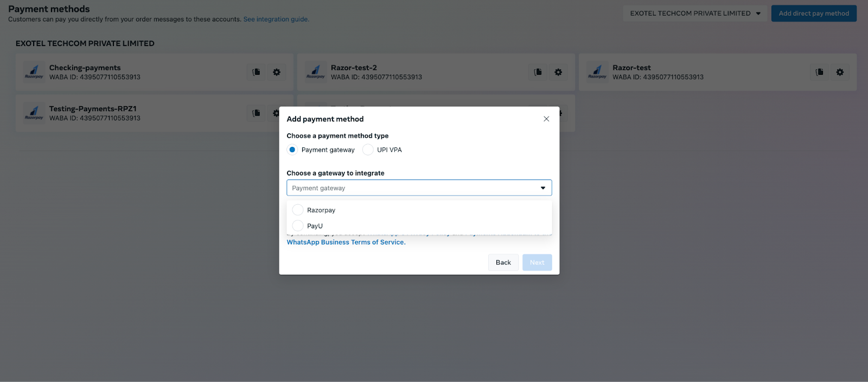This screenshot has height=382, width=868.
Task: Open the gear settings on Razor-test card
Action: pos(840,72)
